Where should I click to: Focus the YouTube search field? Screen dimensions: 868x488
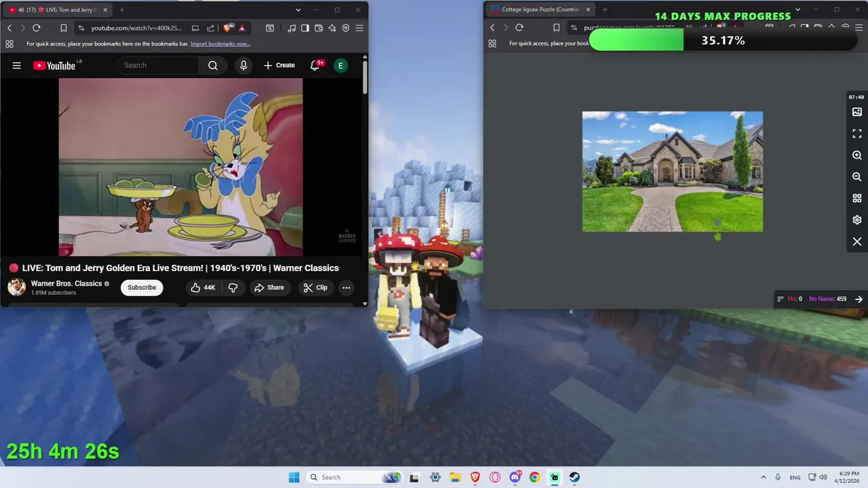(158, 65)
